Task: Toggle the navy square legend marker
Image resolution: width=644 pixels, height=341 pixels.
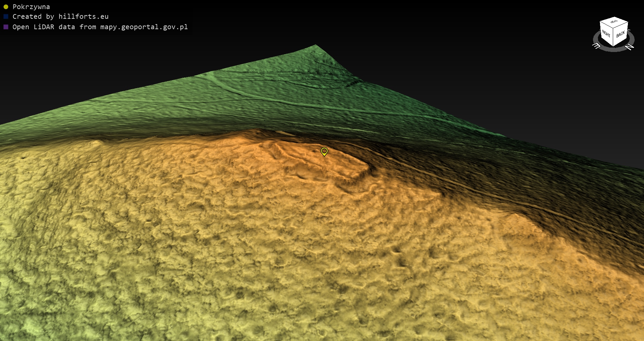Action: (x=6, y=16)
